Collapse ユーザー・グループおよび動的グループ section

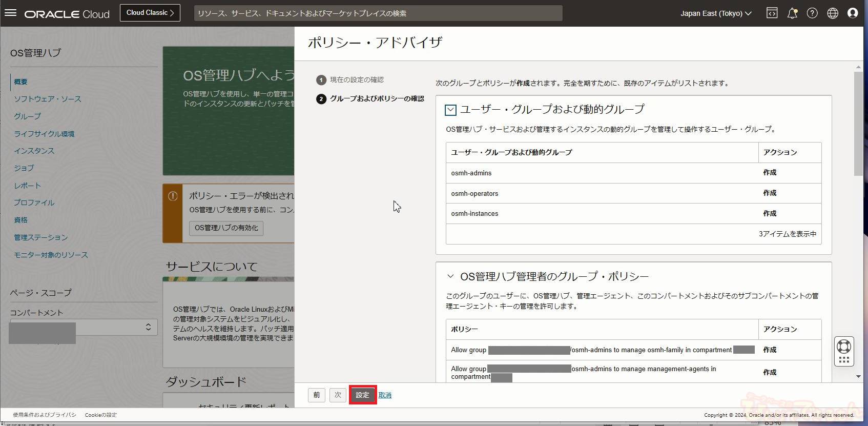[450, 110]
